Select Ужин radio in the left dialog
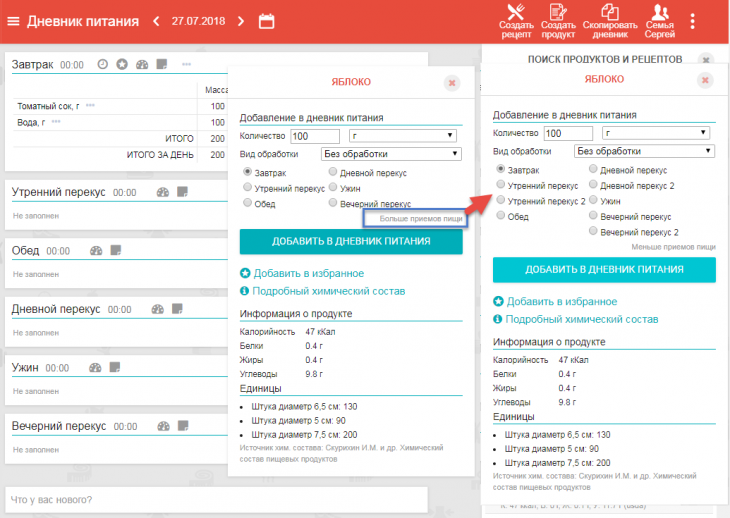The height and width of the screenshot is (518, 730). [334, 187]
